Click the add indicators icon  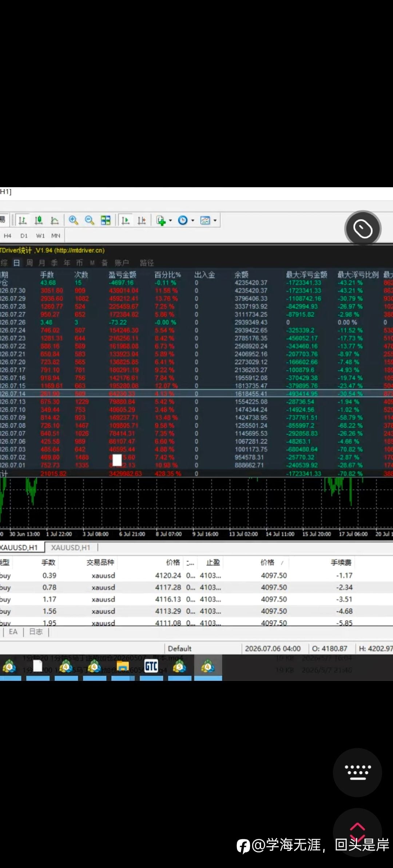click(161, 220)
